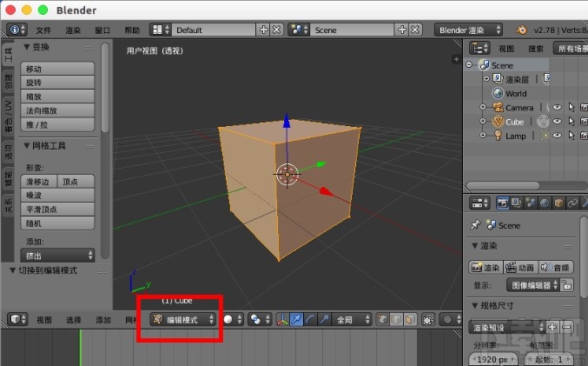Open the 帮助 menu
This screenshot has height=366, width=588.
132,30
